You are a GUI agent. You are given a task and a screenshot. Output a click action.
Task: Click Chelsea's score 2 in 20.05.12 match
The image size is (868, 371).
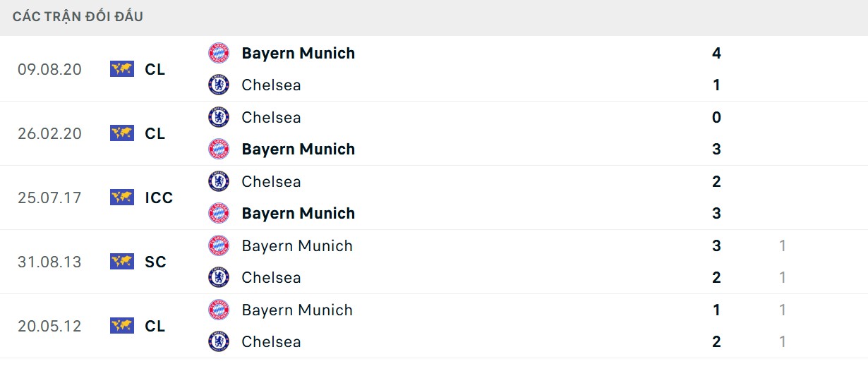coord(716,341)
